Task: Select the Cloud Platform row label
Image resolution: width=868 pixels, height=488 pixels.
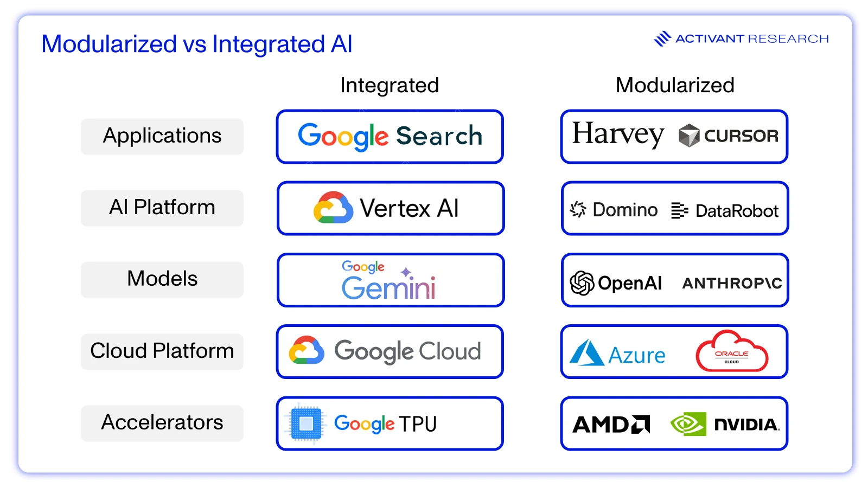Action: pos(162,351)
